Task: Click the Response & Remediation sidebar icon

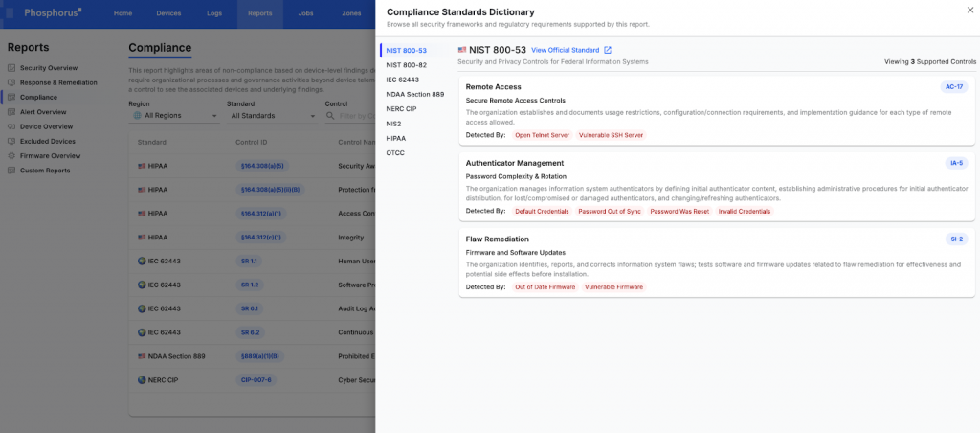Action: point(11,82)
